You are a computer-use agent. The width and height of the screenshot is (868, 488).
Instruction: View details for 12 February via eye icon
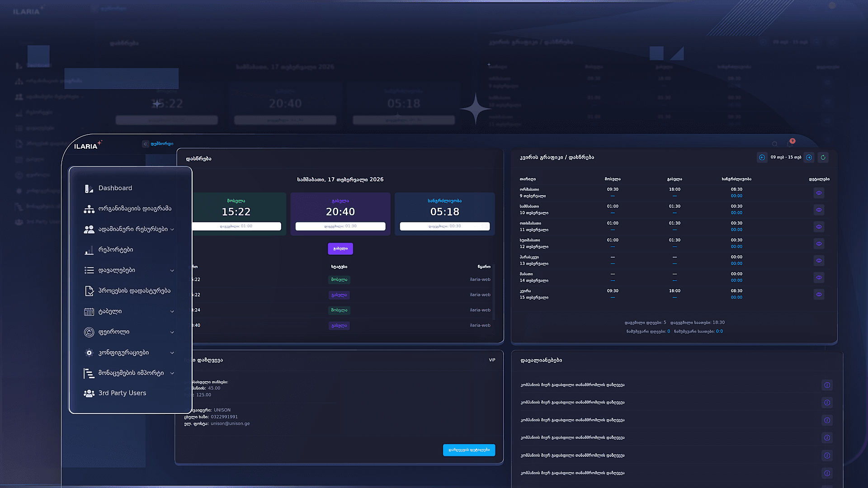click(x=819, y=244)
